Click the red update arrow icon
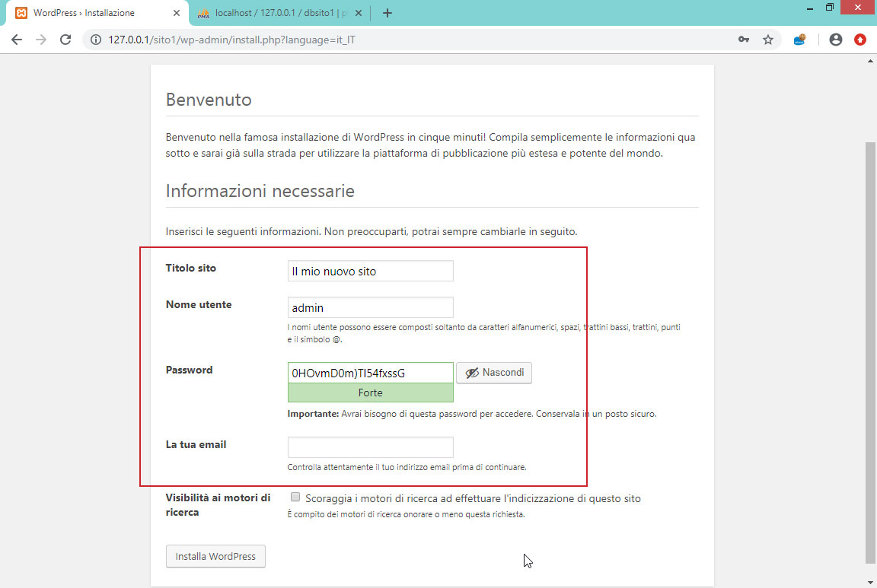This screenshot has height=588, width=877. pyautogui.click(x=860, y=40)
